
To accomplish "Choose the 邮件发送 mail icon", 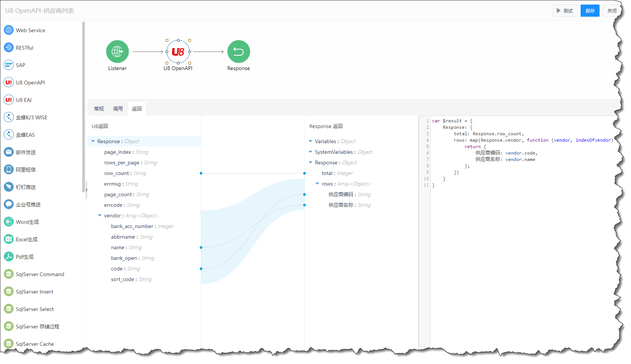I will 9,152.
